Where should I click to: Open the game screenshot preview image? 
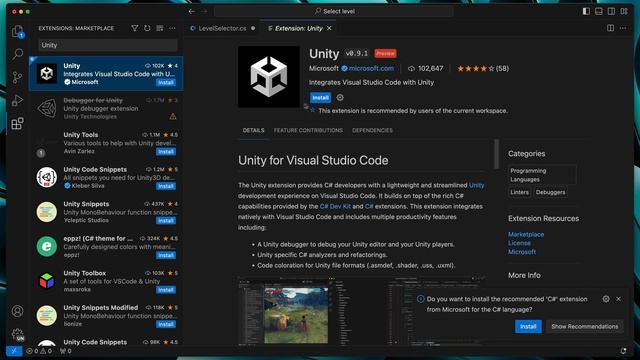(296, 315)
